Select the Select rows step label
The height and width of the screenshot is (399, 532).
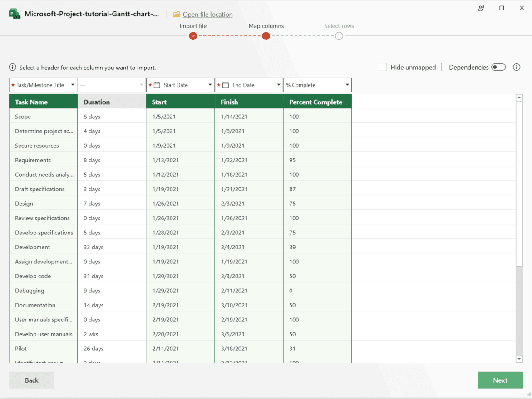point(339,26)
